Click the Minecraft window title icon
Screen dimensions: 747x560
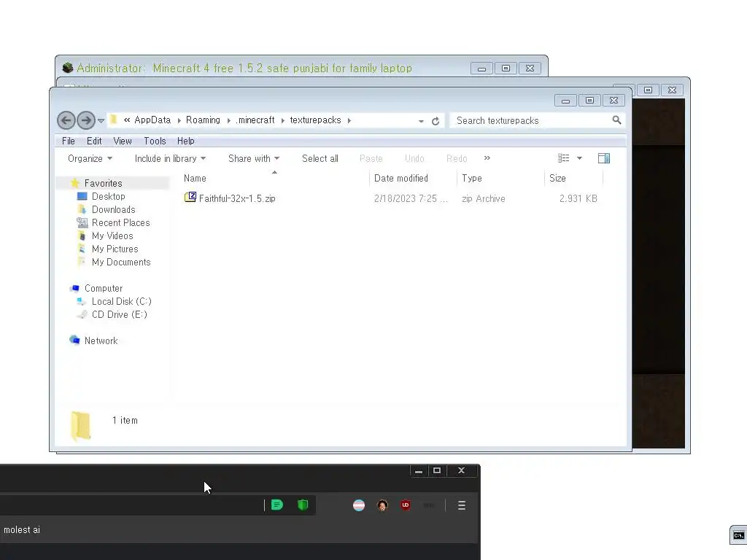pyautogui.click(x=68, y=68)
